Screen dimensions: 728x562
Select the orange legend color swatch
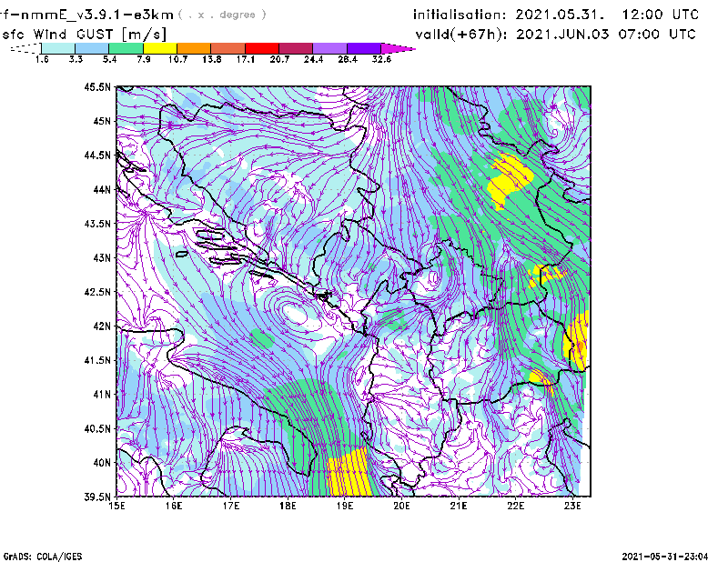tap(194, 48)
